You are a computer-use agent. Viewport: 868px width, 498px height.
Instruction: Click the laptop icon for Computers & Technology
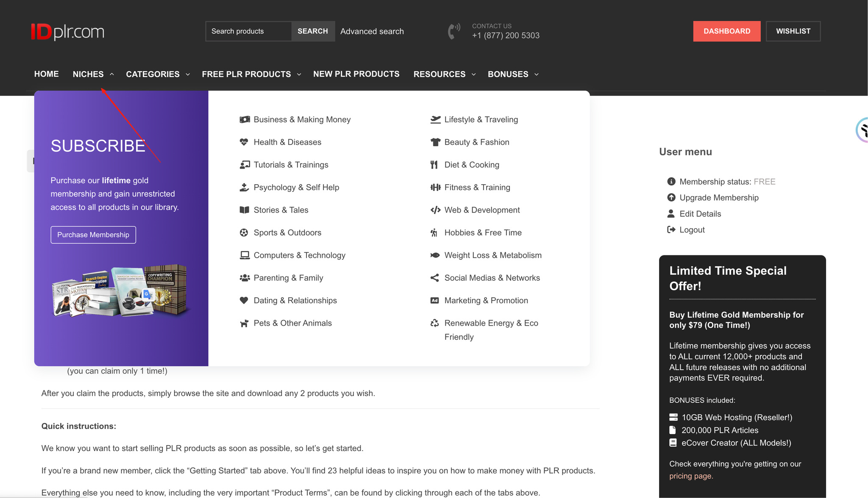[245, 255]
